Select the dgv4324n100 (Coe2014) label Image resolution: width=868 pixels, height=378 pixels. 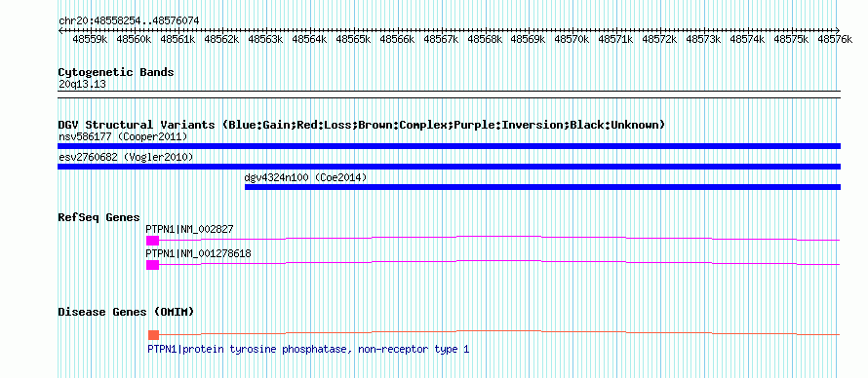(x=305, y=178)
